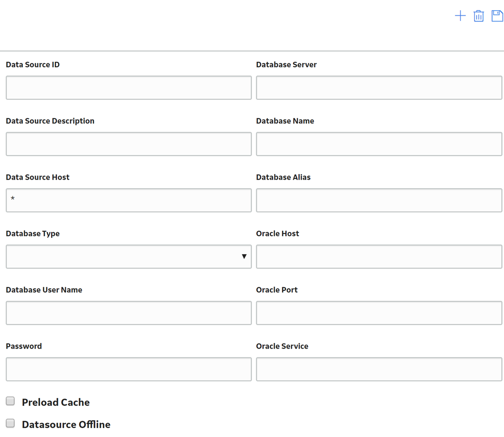Click the Oracle Port field
504x437 pixels.
[x=379, y=313]
